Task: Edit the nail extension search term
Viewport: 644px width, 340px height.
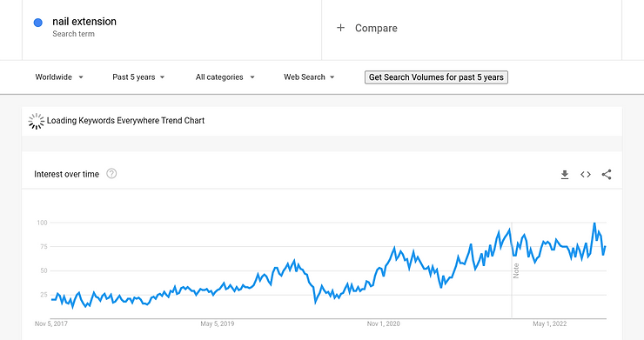Action: point(84,22)
